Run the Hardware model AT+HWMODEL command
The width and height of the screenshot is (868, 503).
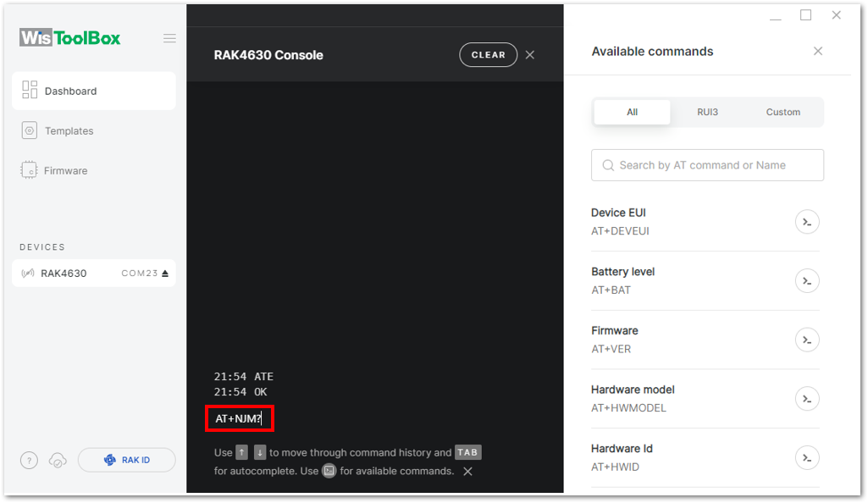coord(806,399)
